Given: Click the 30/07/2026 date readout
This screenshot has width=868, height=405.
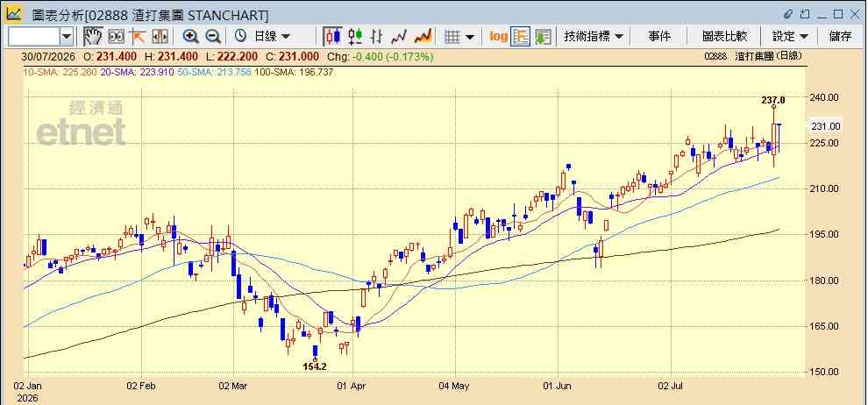Looking at the screenshot, I should pos(49,56).
